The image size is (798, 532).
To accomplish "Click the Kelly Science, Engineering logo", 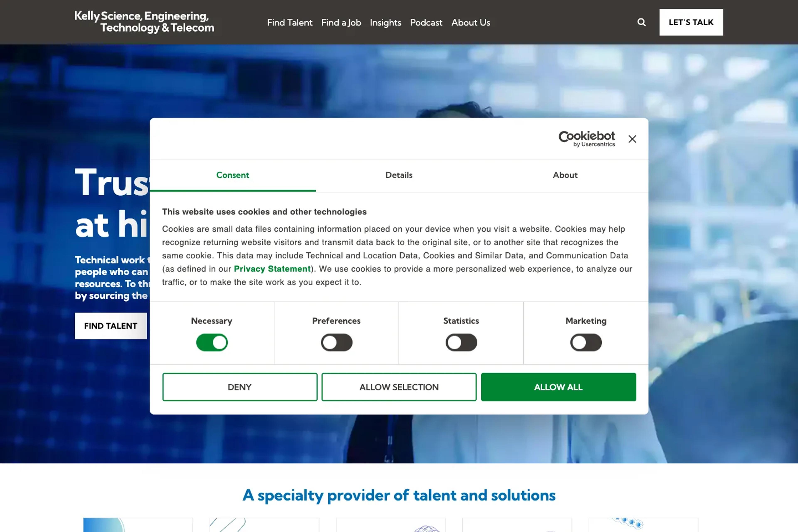I will [144, 22].
